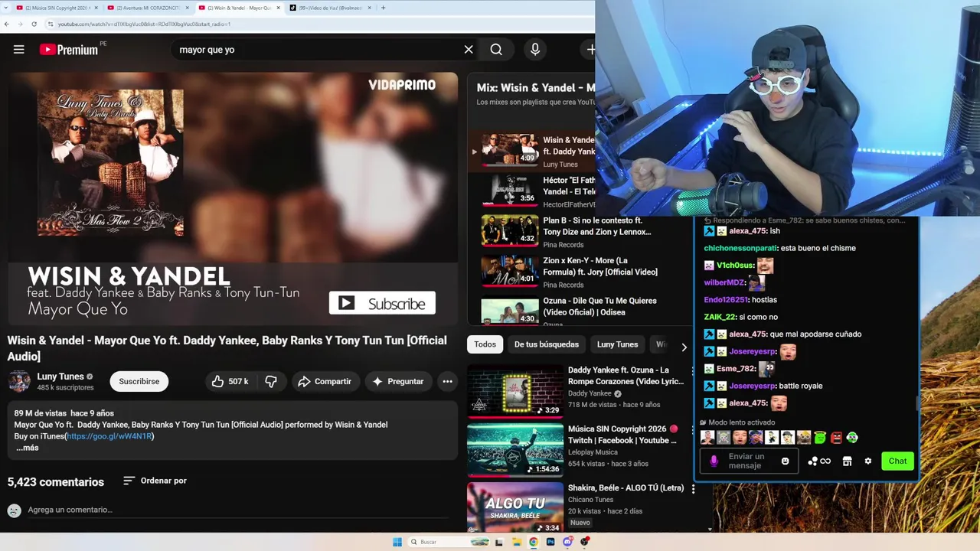Show more filter chips with right arrow
The image size is (980, 551).
pos(684,347)
